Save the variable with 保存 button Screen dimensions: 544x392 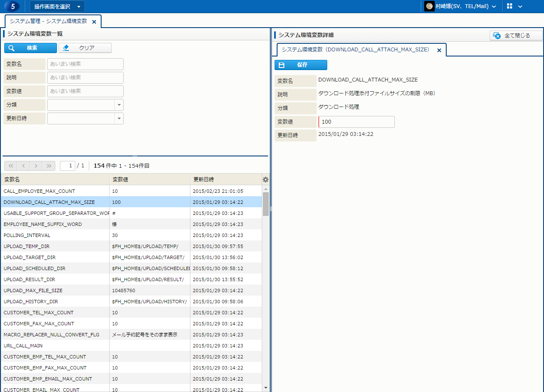[x=301, y=65]
